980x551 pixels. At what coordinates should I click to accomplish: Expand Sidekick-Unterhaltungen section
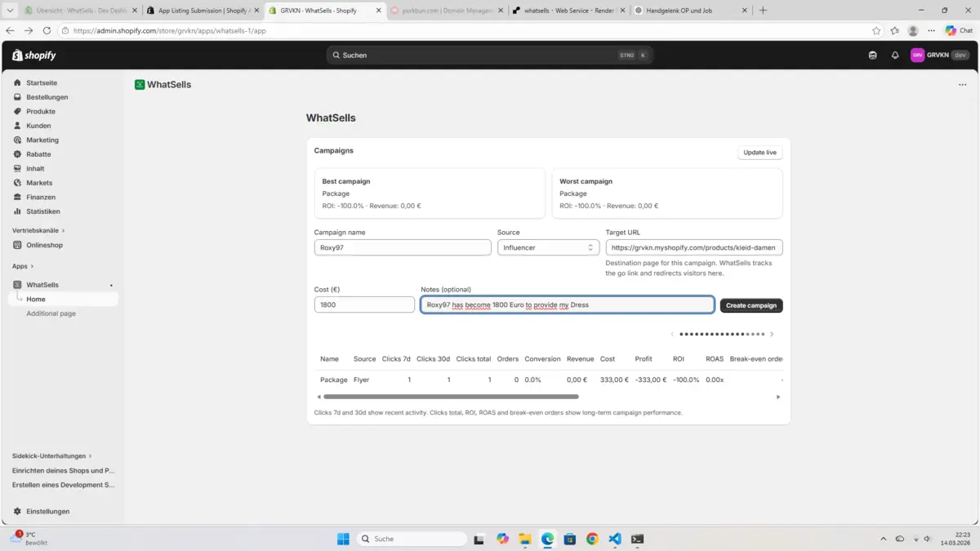[x=52, y=455]
